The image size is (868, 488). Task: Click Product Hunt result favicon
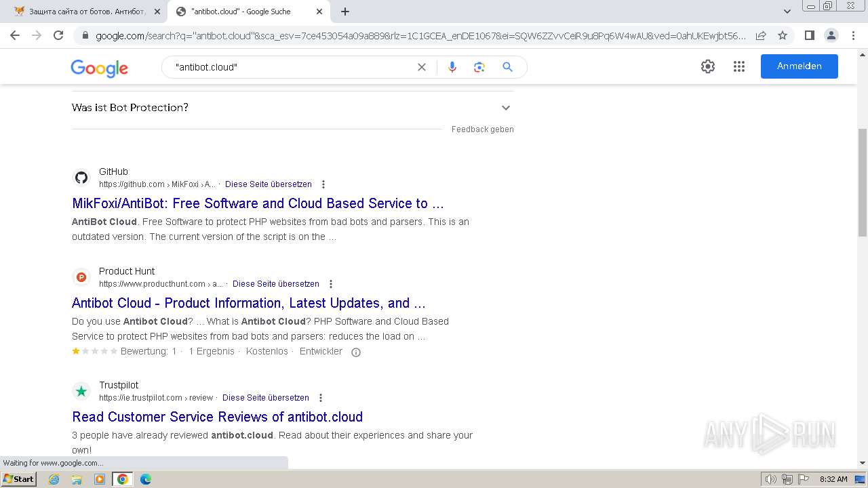81,277
